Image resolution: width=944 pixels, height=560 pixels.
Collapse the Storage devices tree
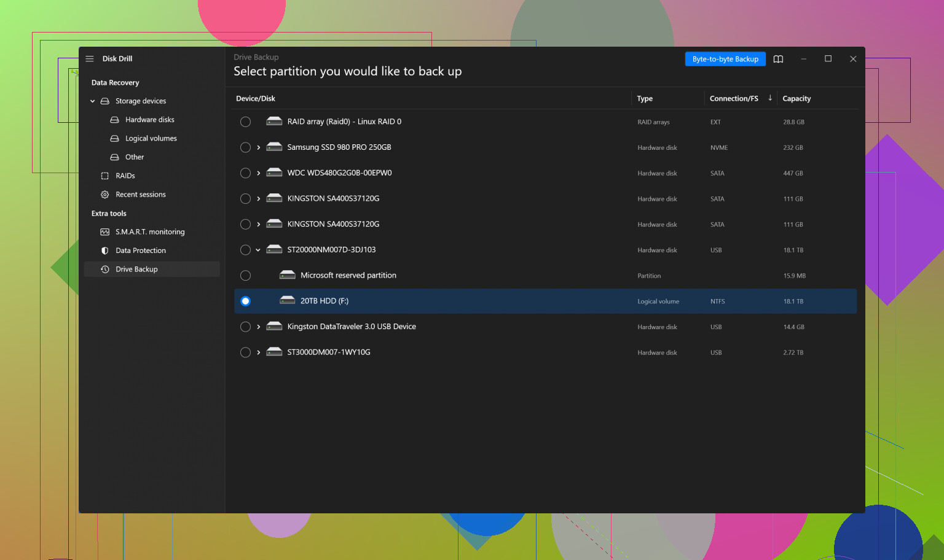coord(93,101)
